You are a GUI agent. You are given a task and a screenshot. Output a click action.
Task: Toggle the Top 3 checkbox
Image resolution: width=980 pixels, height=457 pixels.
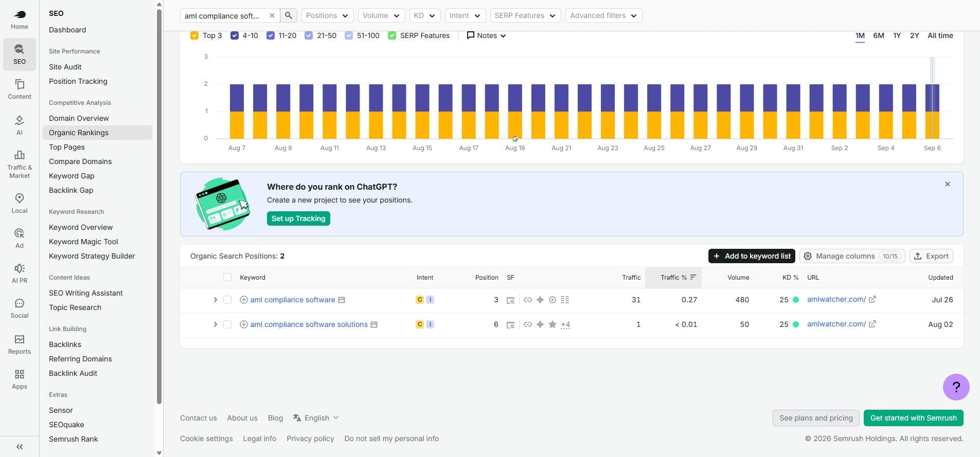pos(194,35)
